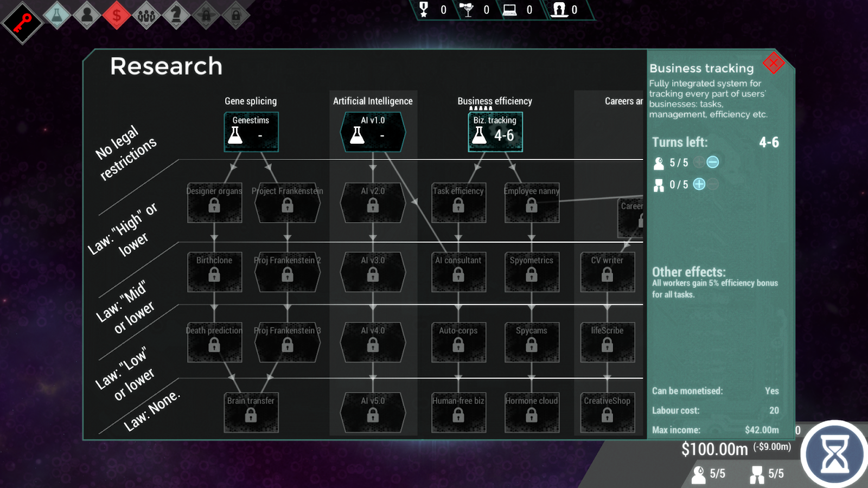This screenshot has width=868, height=488.
Task: Click the disabled plus beside 5 / 5
Action: pos(699,162)
